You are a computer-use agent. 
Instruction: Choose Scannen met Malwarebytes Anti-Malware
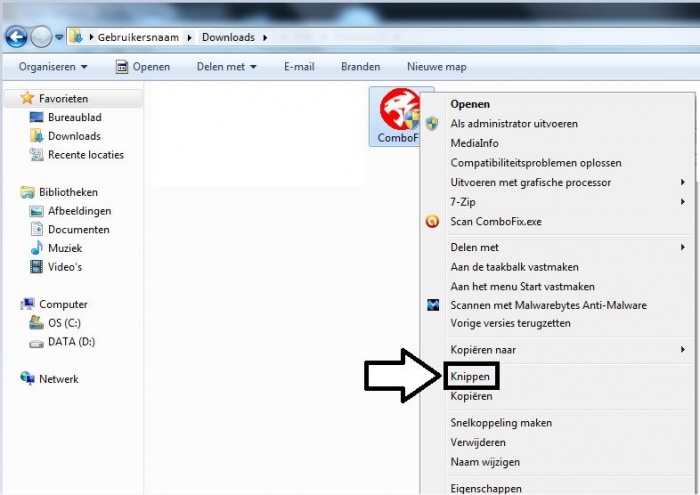point(548,305)
